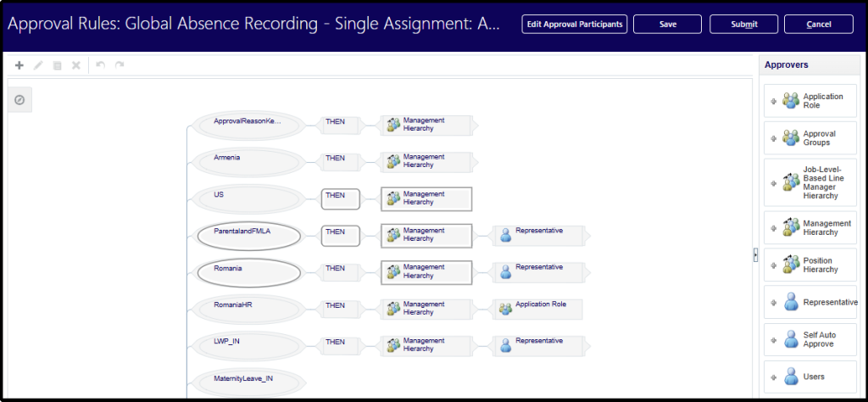Screen dimensions: 868x402
Task: Cancel the approval rule changes
Action: click(818, 24)
